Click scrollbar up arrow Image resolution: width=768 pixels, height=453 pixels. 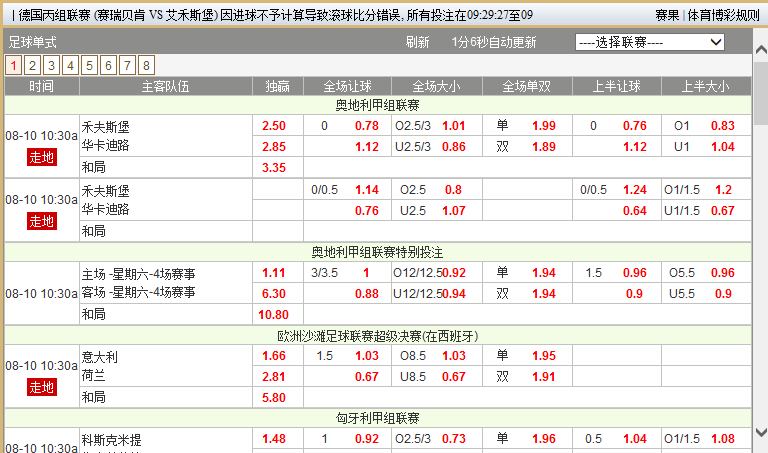pos(761,49)
